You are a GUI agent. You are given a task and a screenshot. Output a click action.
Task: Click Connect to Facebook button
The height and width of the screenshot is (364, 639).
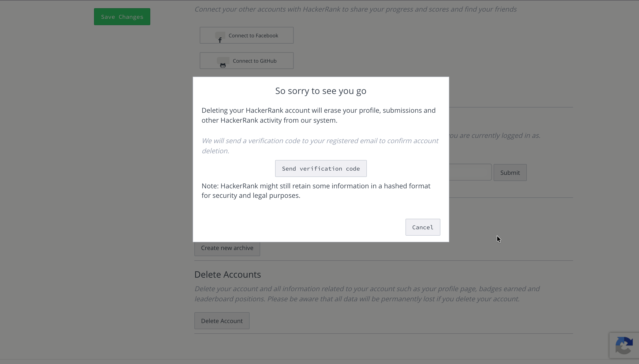coord(246,35)
